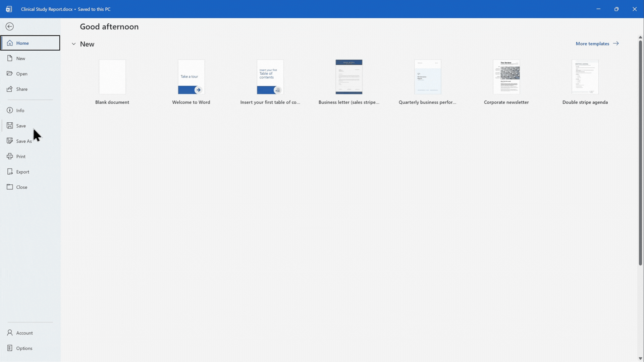Viewport: 644px width, 362px height.
Task: Click the New section heading
Action: pyautogui.click(x=87, y=44)
